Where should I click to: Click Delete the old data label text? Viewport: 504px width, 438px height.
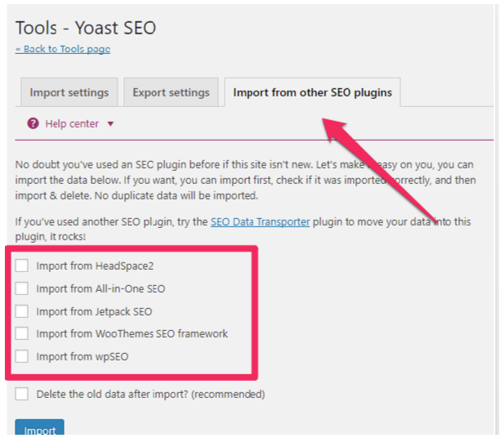coord(150,394)
